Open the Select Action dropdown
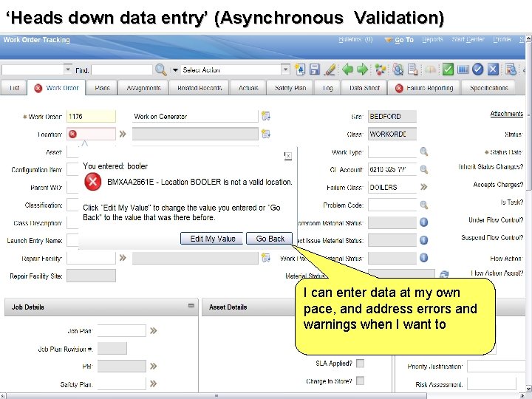 click(286, 69)
